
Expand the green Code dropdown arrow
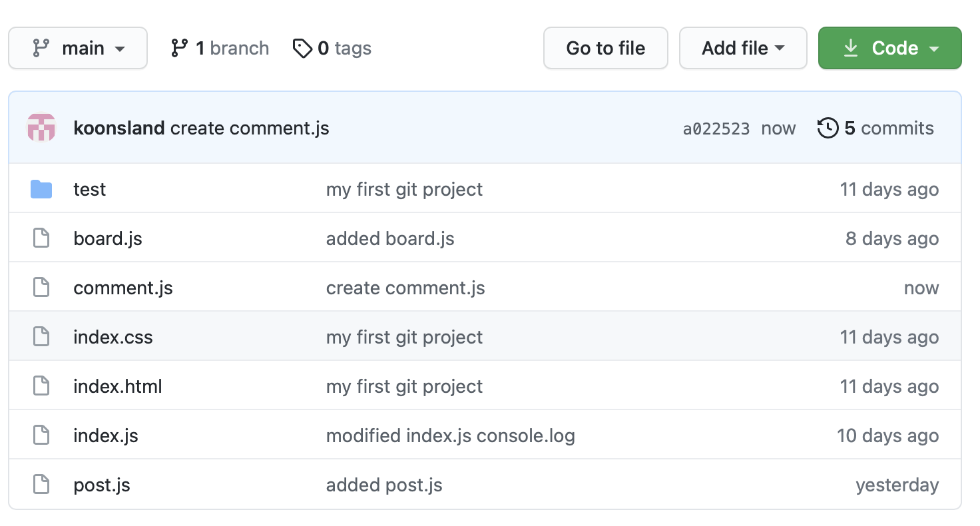point(934,49)
